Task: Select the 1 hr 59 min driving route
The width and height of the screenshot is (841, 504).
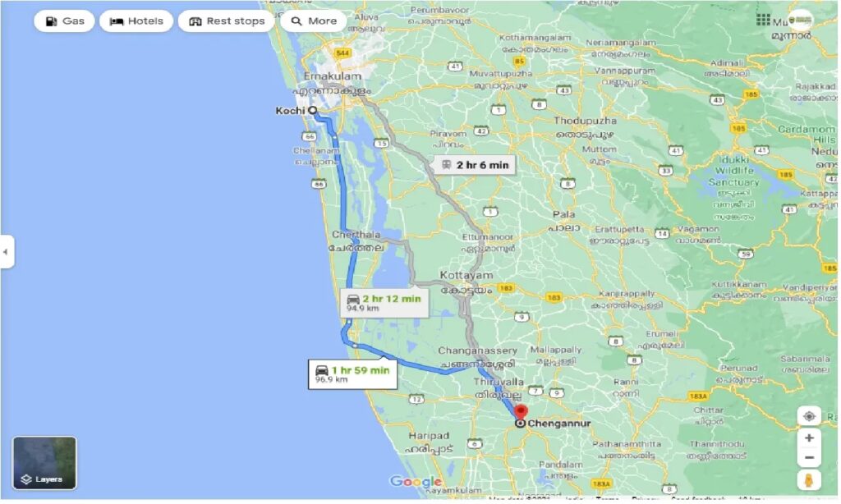Action: pos(352,374)
